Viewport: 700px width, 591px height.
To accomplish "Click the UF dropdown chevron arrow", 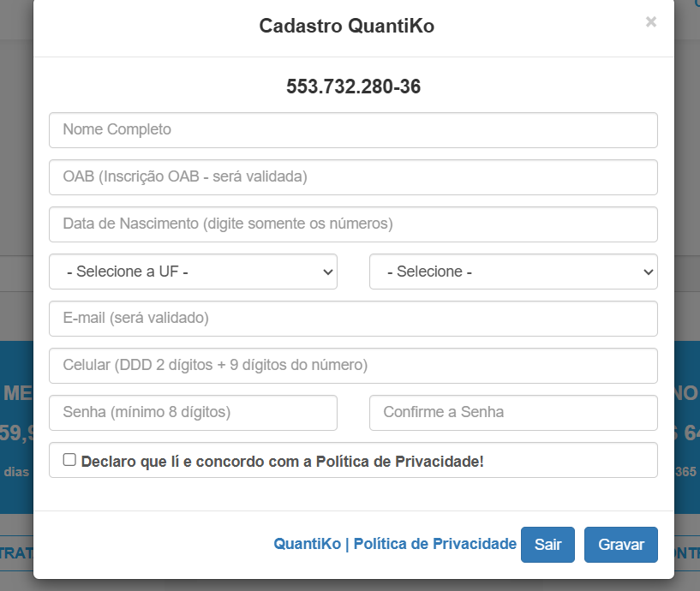I will pyautogui.click(x=327, y=272).
